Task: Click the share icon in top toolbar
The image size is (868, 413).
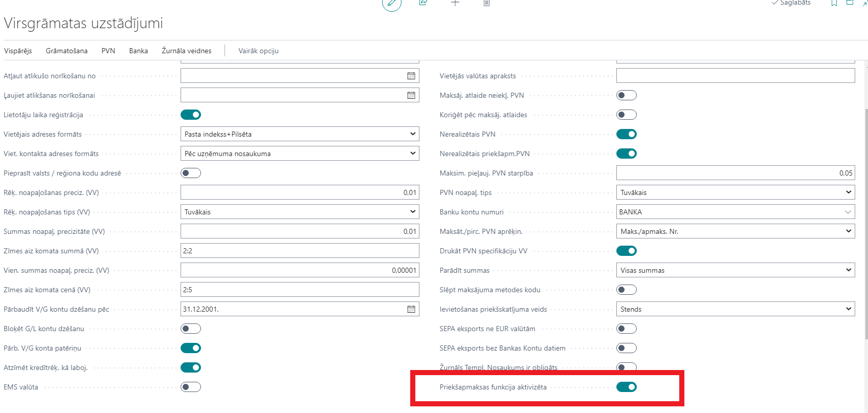Action: tap(423, 3)
